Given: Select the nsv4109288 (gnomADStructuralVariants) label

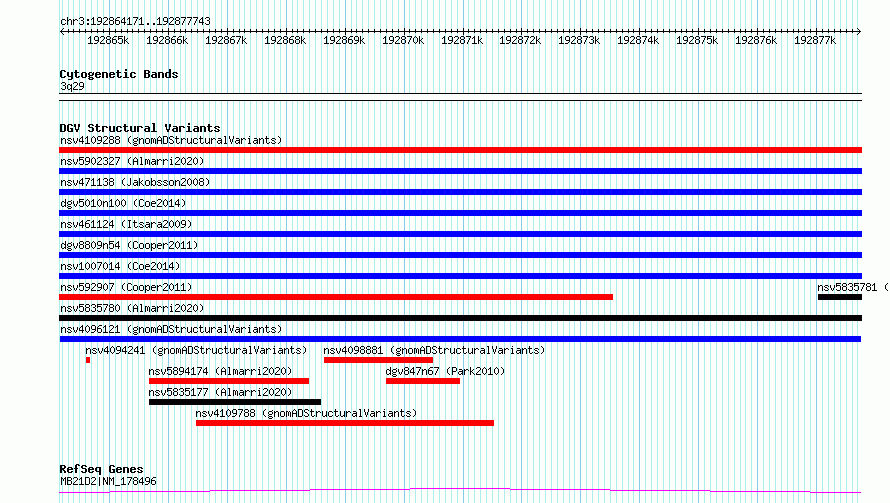Looking at the screenshot, I should [171, 140].
